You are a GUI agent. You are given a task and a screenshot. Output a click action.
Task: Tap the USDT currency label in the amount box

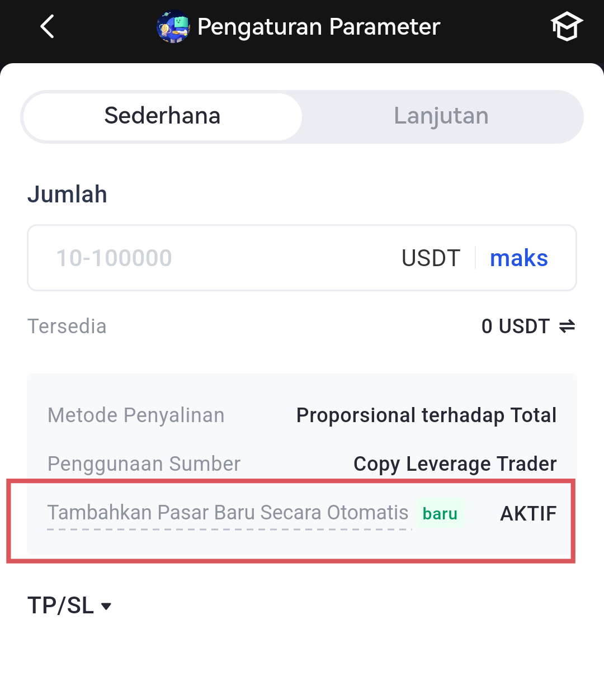(x=431, y=258)
